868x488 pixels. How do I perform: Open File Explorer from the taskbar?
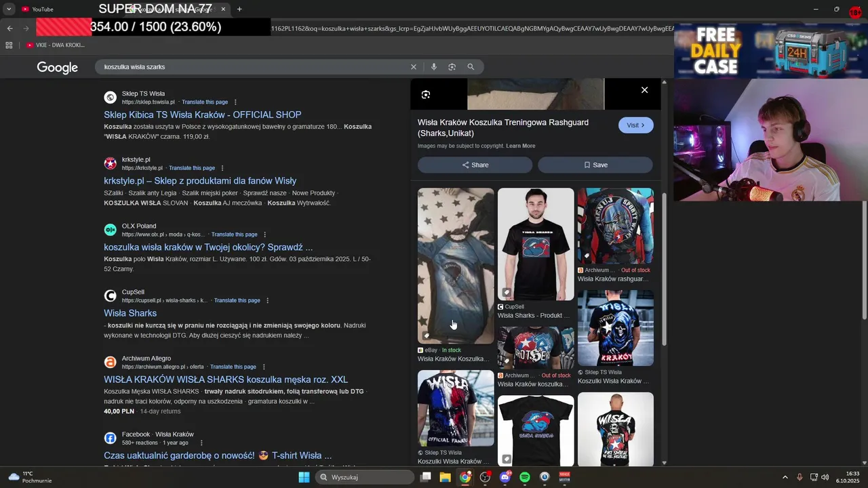coord(445,477)
